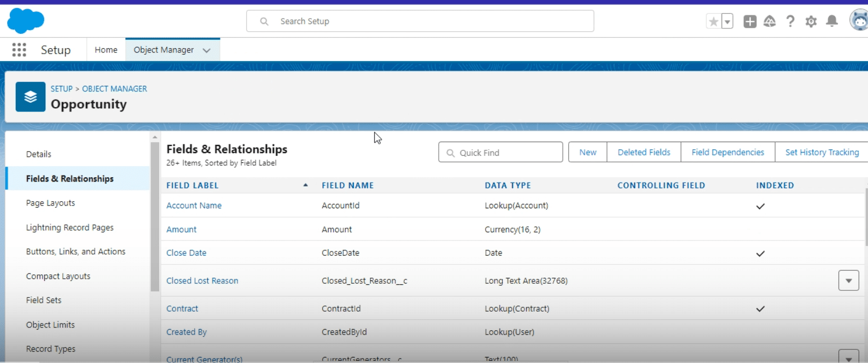Open the user profile avatar
Screen dimensions: 868x363
coord(859,20)
